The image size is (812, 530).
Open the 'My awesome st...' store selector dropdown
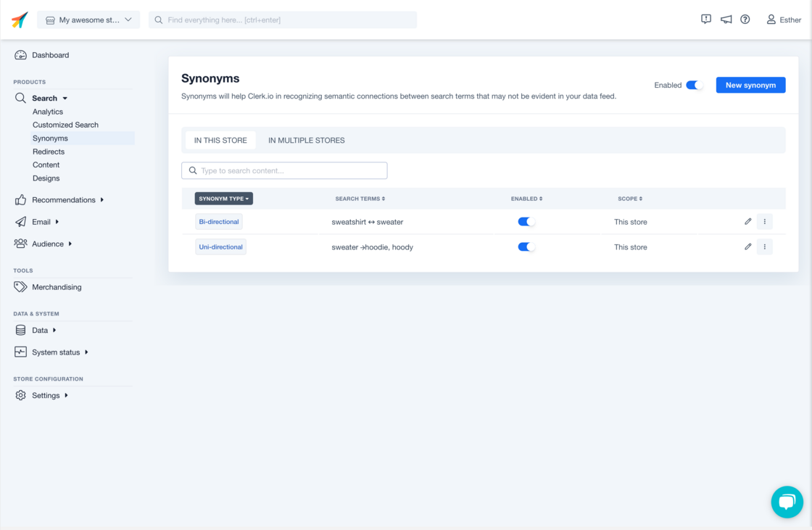click(x=88, y=20)
